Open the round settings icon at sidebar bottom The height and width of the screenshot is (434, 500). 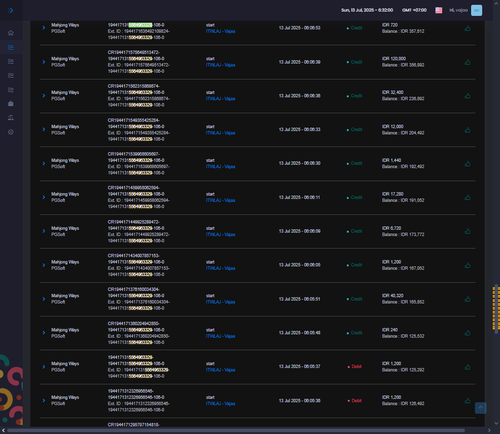tap(11, 132)
